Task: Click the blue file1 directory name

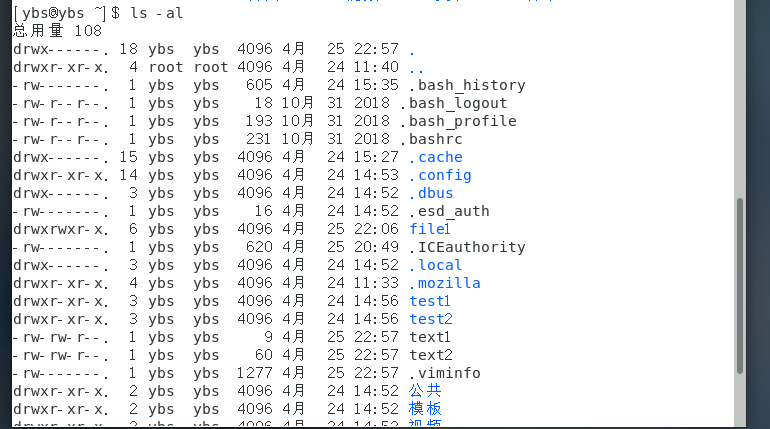Action: 430,229
